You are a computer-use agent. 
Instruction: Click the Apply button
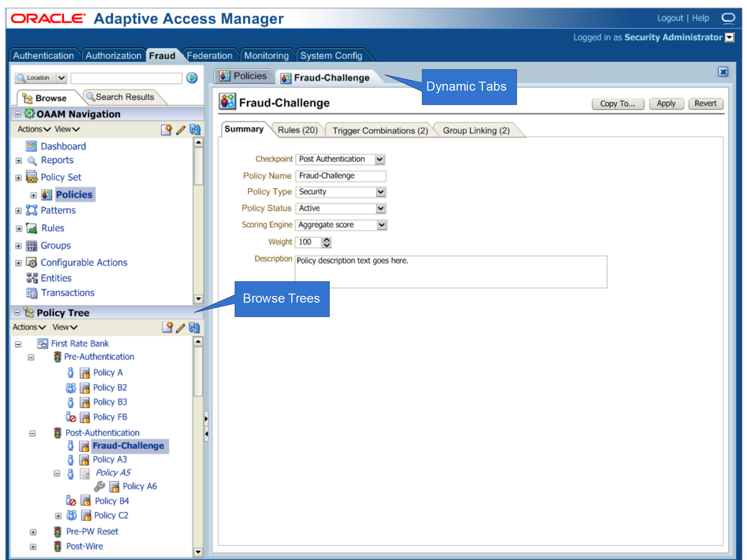[666, 104]
